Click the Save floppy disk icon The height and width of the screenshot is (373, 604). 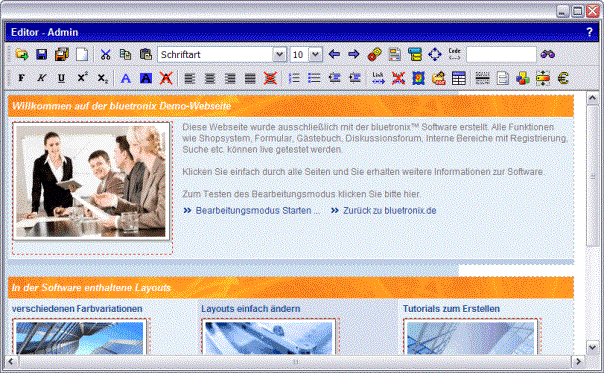pos(42,54)
